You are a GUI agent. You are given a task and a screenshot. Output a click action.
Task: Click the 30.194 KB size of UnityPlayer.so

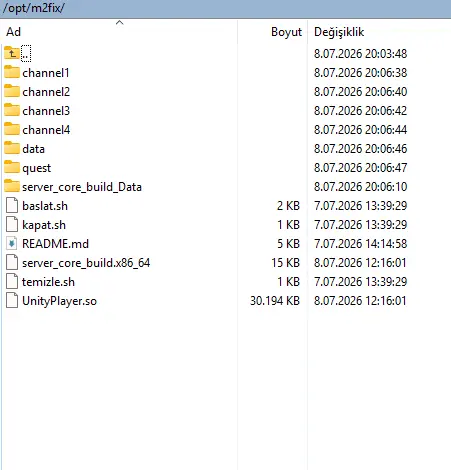275,301
